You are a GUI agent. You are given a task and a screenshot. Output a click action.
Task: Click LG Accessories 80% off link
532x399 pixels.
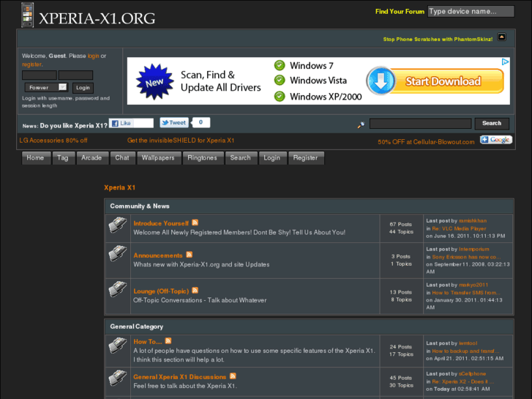[x=53, y=141]
